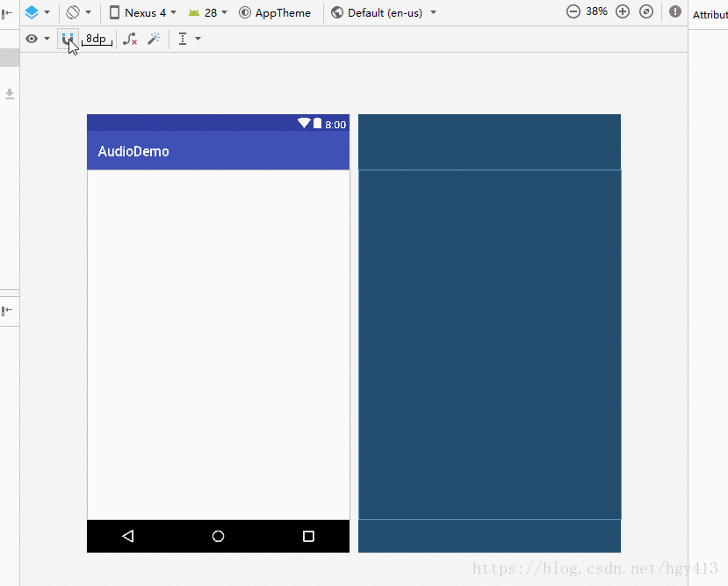This screenshot has height=586, width=728.
Task: Click the orientation rotate icon
Action: [73, 12]
